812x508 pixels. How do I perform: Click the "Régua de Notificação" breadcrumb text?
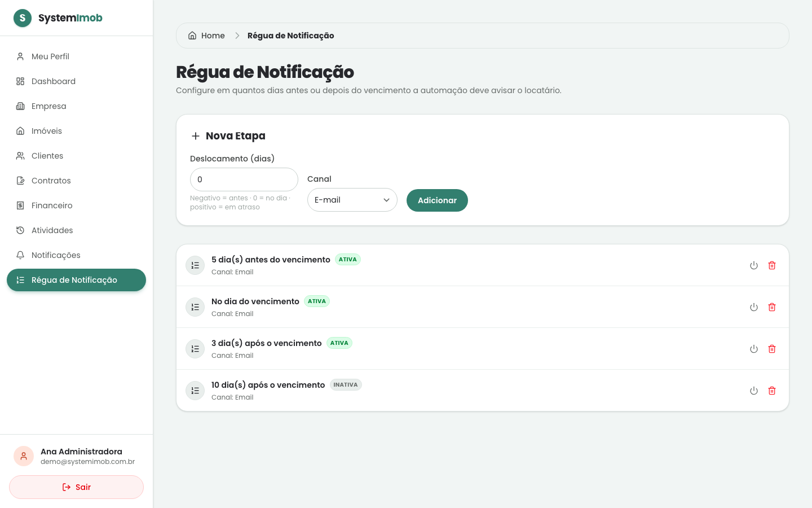coord(291,36)
